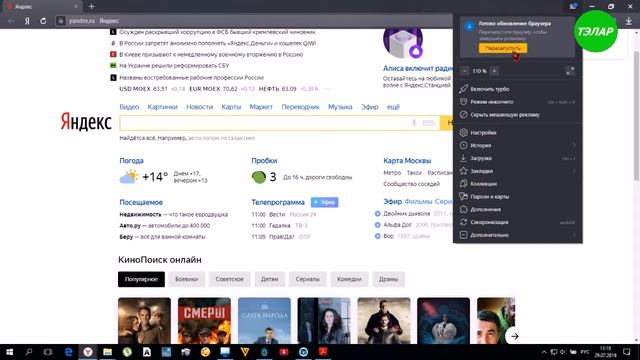
Task: Choose Скрыть мешающую рекламу menu entry
Action: (517, 115)
